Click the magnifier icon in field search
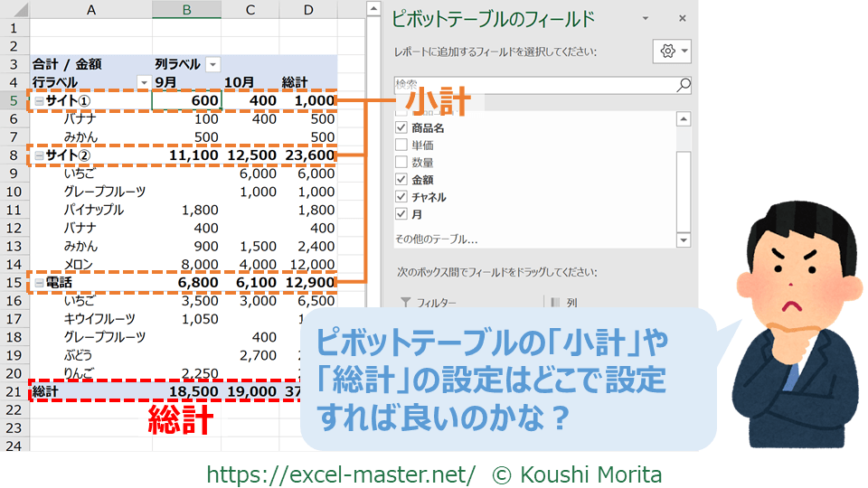This screenshot has width=868, height=488. (683, 85)
